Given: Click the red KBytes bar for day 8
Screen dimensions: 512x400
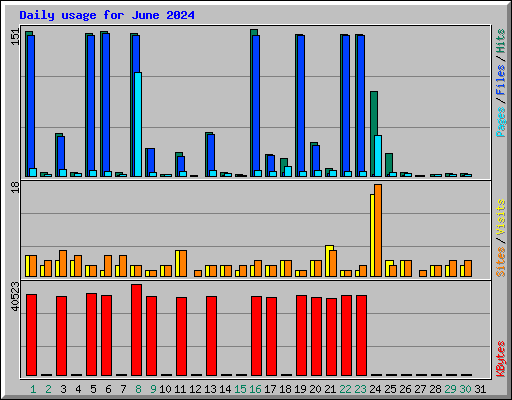Looking at the screenshot, I should coord(136,330).
